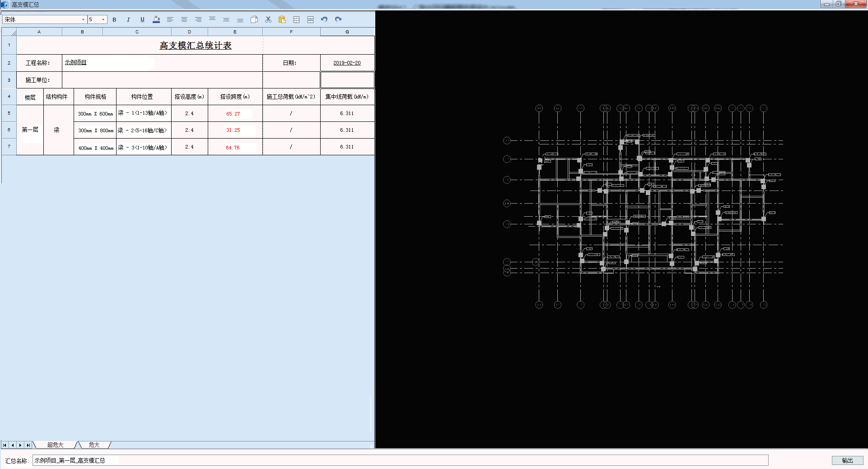Copy the selected cells

coord(254,19)
